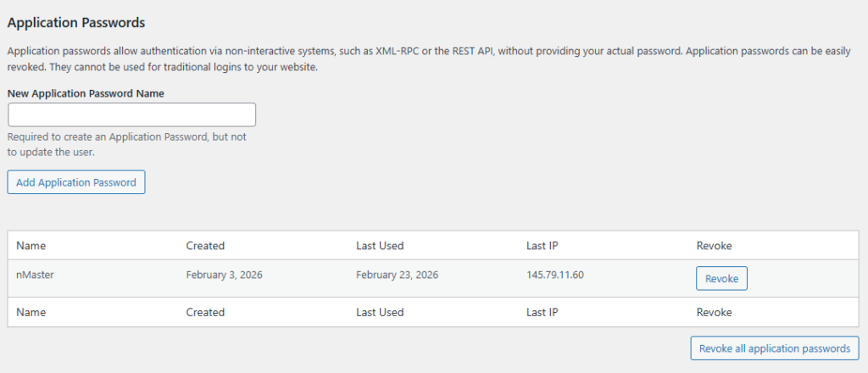The image size is (868, 373).
Task: Click the Last IP header in the top row
Action: [x=542, y=246]
